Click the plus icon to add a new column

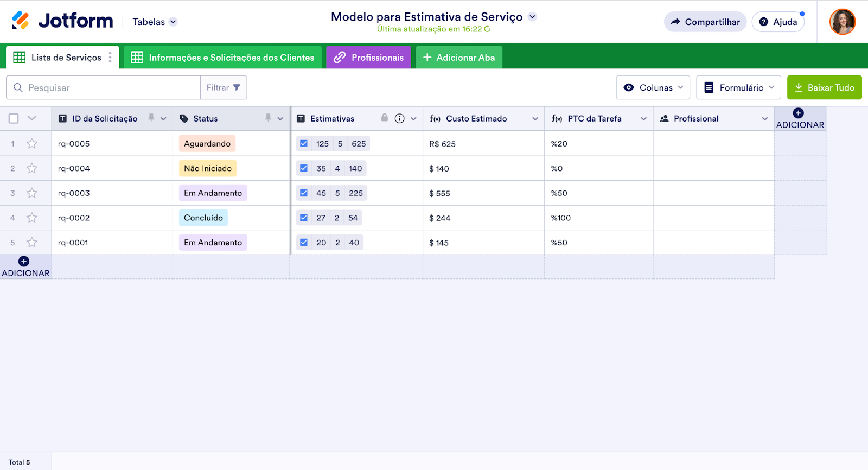(x=799, y=113)
